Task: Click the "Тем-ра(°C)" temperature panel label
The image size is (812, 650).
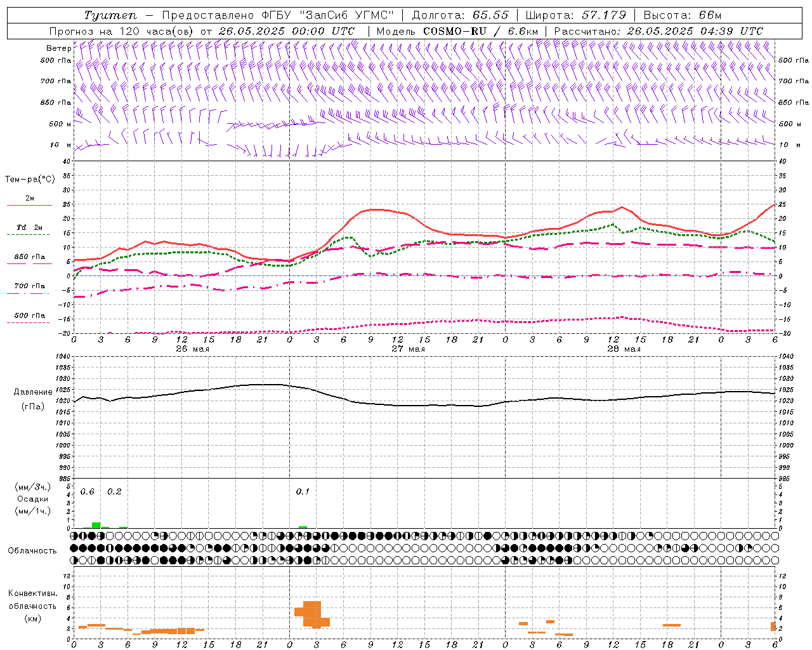Action: point(30,180)
